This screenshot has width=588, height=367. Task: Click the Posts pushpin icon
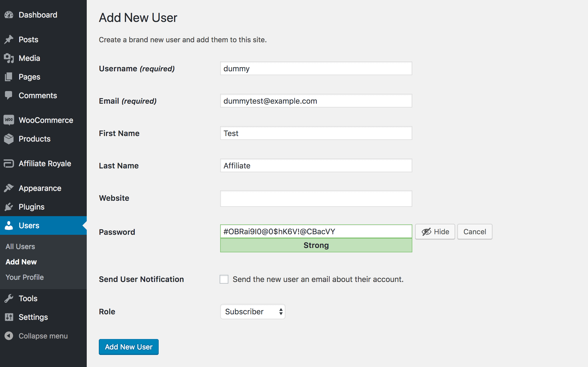pyautogui.click(x=9, y=39)
